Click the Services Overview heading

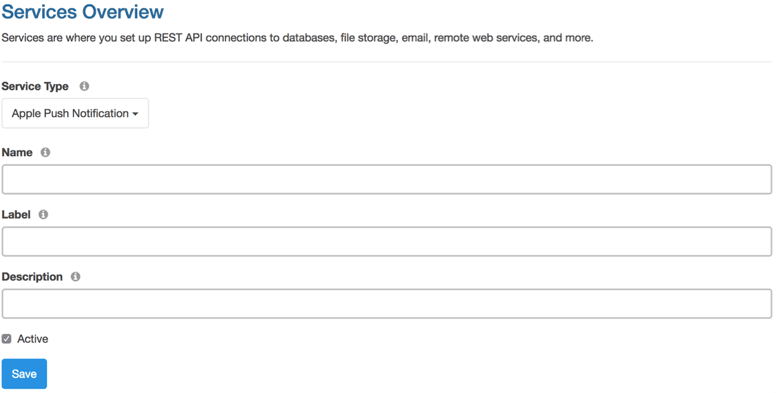click(x=83, y=11)
